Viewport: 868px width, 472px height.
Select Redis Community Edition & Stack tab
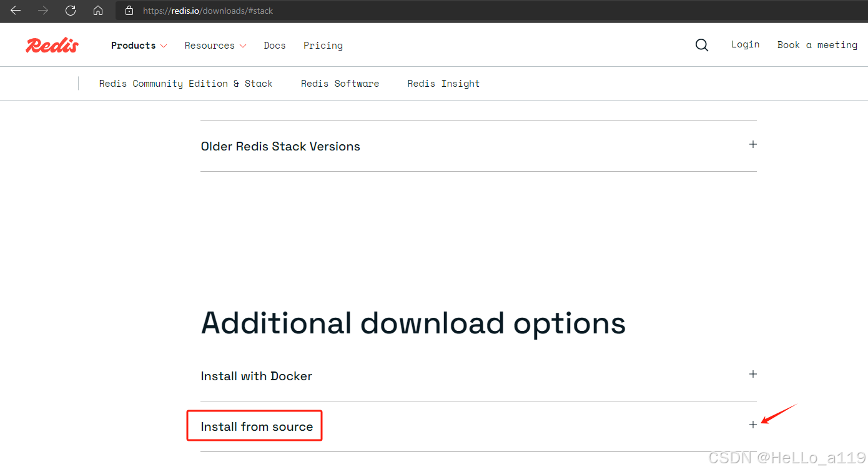click(186, 84)
